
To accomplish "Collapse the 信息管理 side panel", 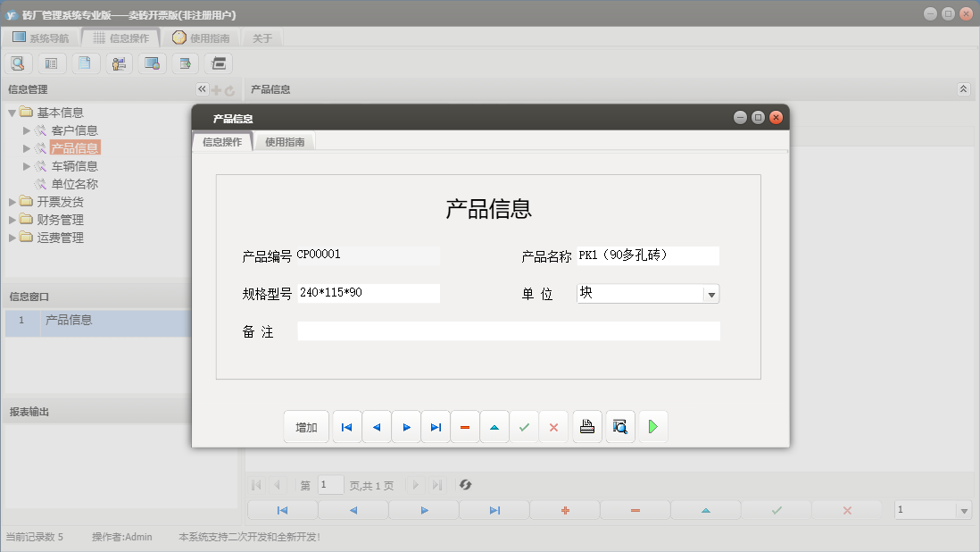I will 201,88.
